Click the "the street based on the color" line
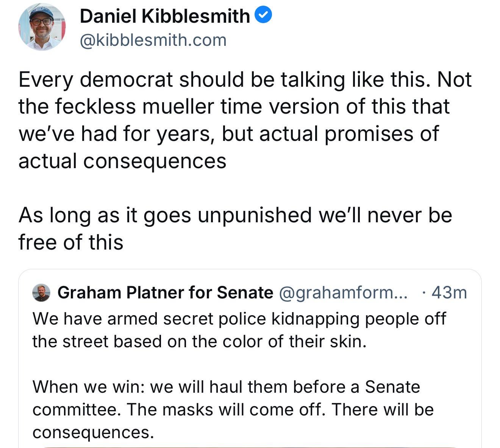This screenshot has width=500, height=448. point(199,342)
